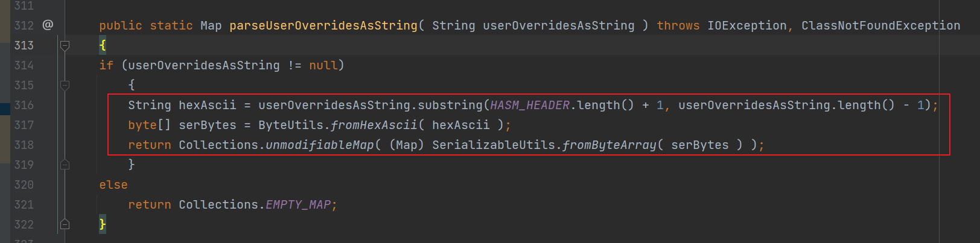Place the caret on the highlighted opening brace on line 313
Screen dimensions: 980x243
[103, 45]
